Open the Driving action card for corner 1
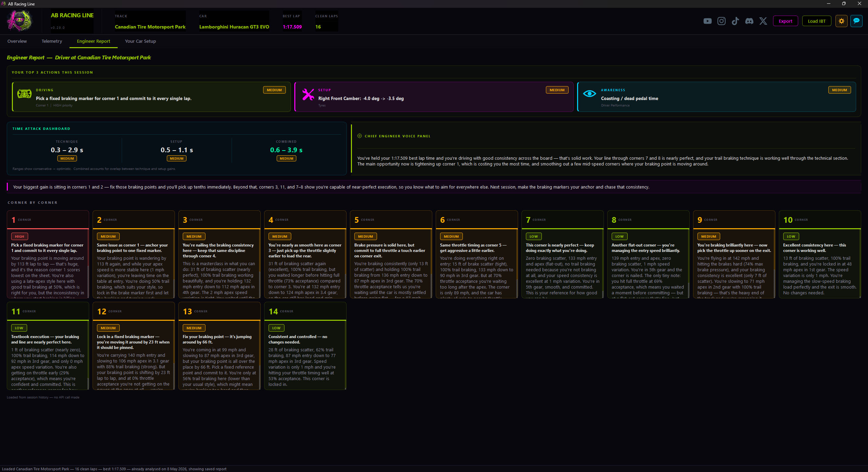The image size is (868, 472). (x=151, y=97)
